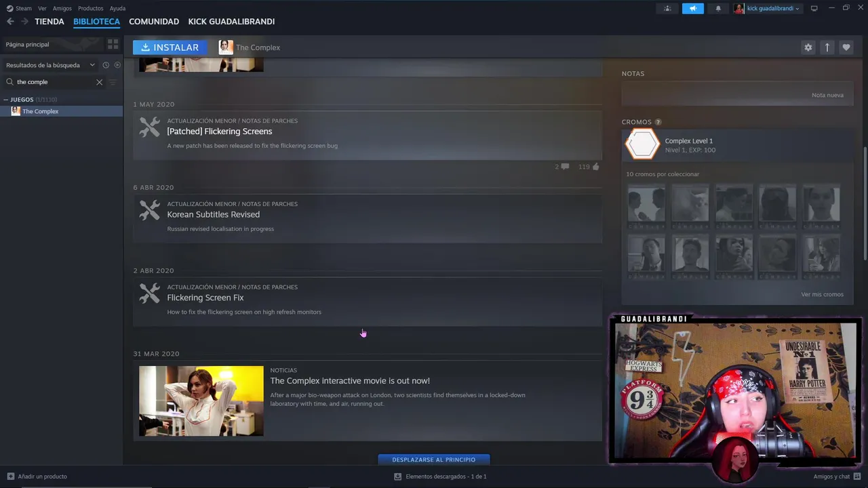Click the wrench icon beside Flickering Screens patch
Image resolution: width=868 pixels, height=488 pixels.
tap(149, 127)
